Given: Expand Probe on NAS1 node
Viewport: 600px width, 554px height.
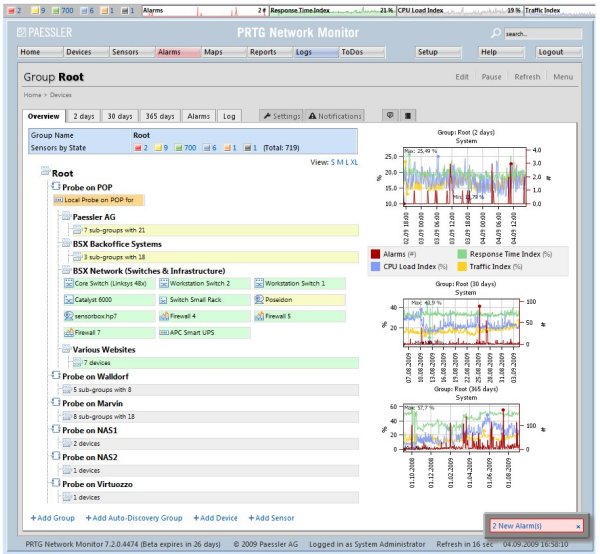Looking at the screenshot, I should coord(56,429).
